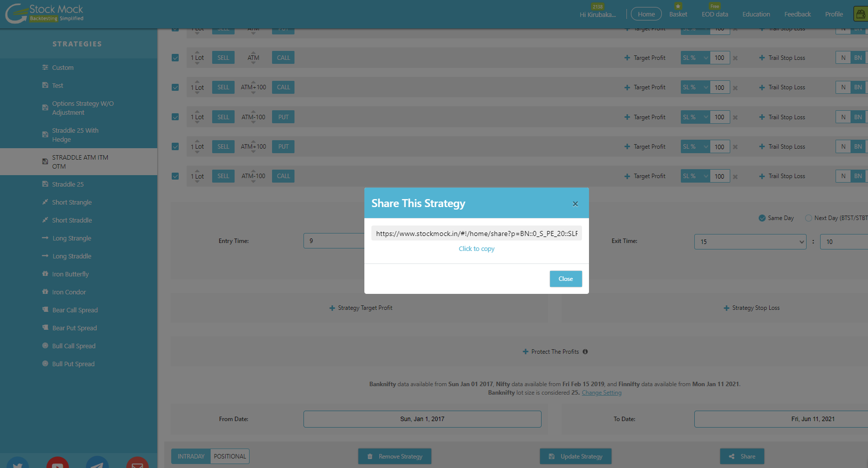The width and height of the screenshot is (868, 468).
Task: Toggle SELL on the ATM CALL leg
Action: coord(223,58)
